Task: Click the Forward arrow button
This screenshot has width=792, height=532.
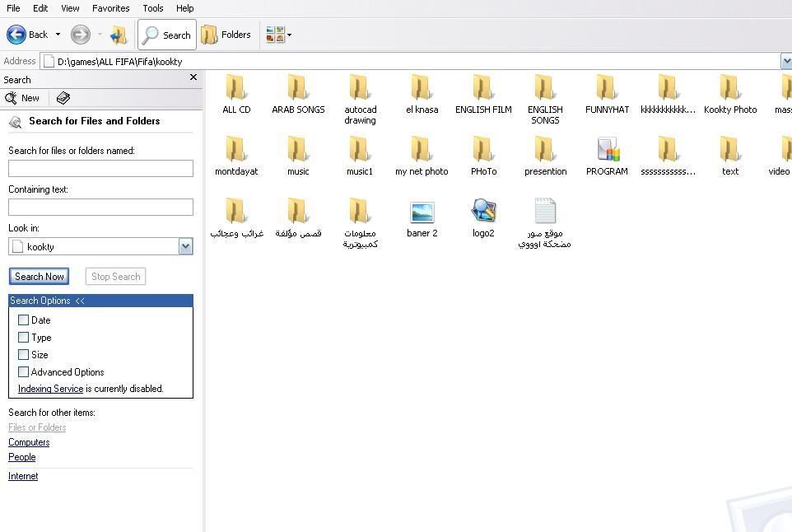Action: [x=81, y=35]
